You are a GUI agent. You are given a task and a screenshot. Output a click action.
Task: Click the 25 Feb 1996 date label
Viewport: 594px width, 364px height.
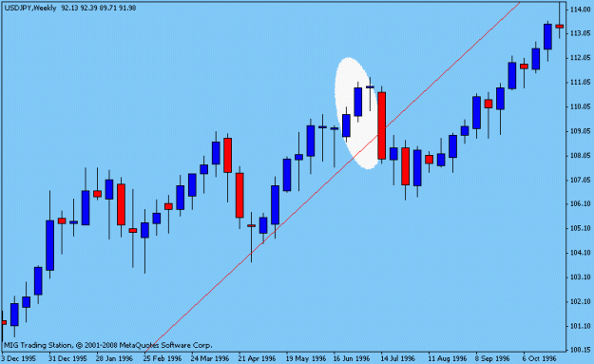163,358
